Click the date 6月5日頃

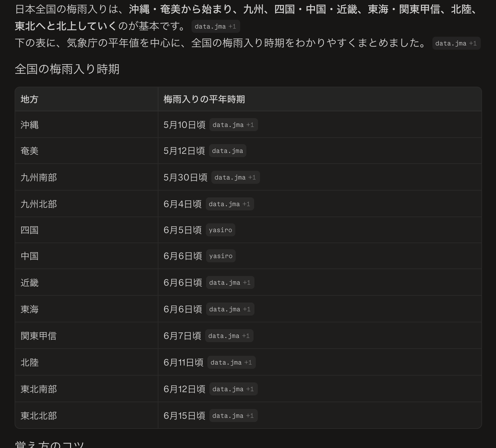(x=182, y=230)
